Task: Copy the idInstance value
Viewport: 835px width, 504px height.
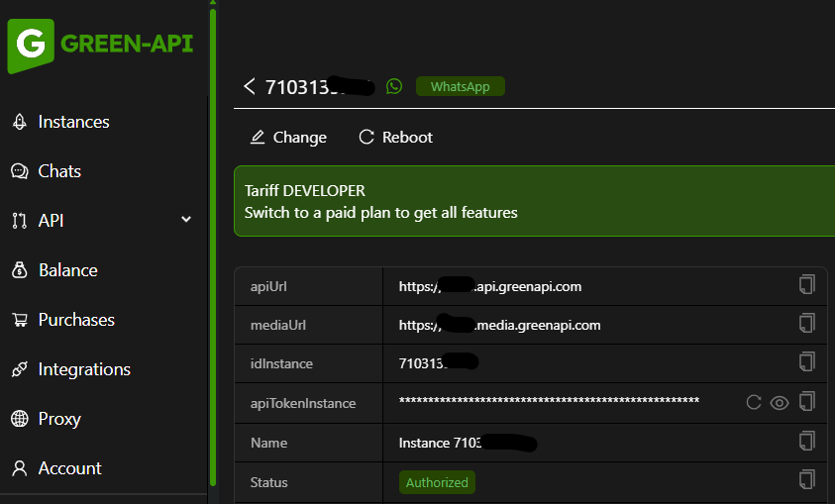Action: tap(807, 362)
